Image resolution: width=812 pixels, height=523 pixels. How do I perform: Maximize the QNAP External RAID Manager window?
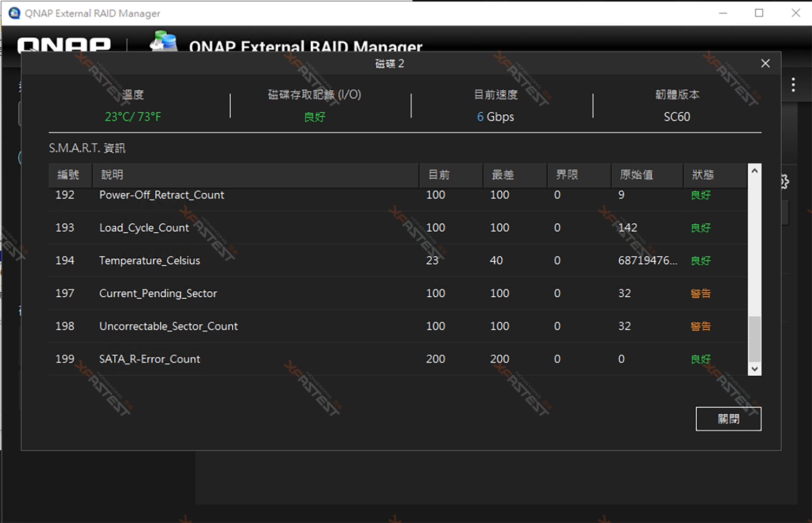click(x=759, y=13)
